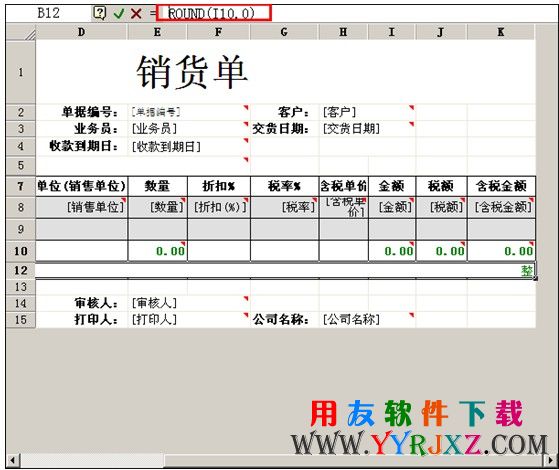Select column F header
Viewport: 559px width, 470px height.
pos(219,32)
